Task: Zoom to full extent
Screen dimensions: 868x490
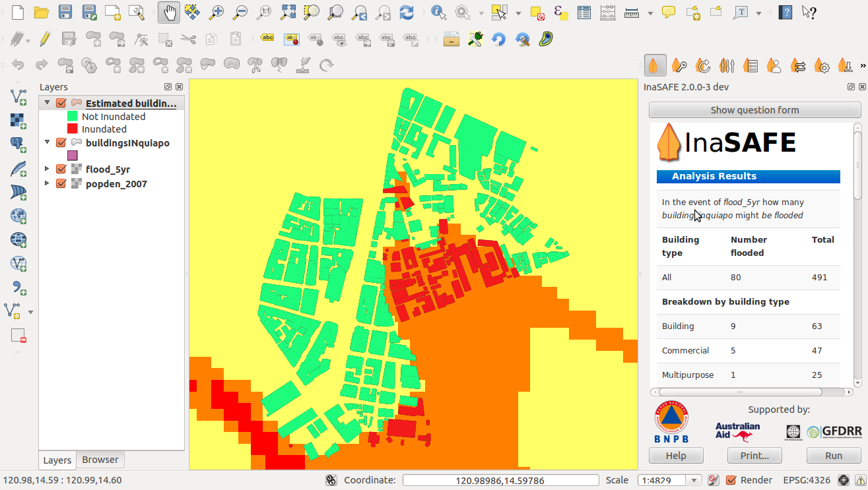Action: point(288,12)
